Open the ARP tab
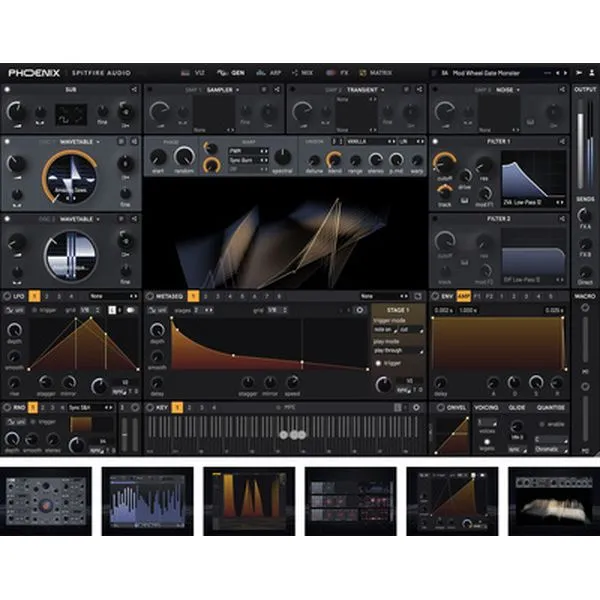 tap(269, 73)
